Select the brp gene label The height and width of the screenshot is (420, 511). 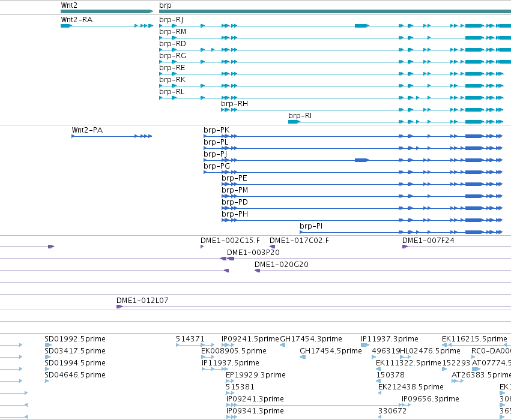tap(165, 5)
